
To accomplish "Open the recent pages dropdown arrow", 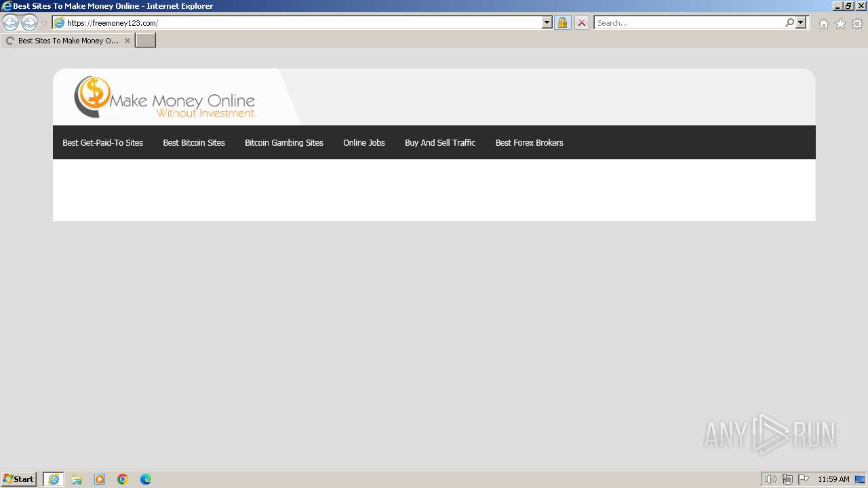I will point(44,23).
